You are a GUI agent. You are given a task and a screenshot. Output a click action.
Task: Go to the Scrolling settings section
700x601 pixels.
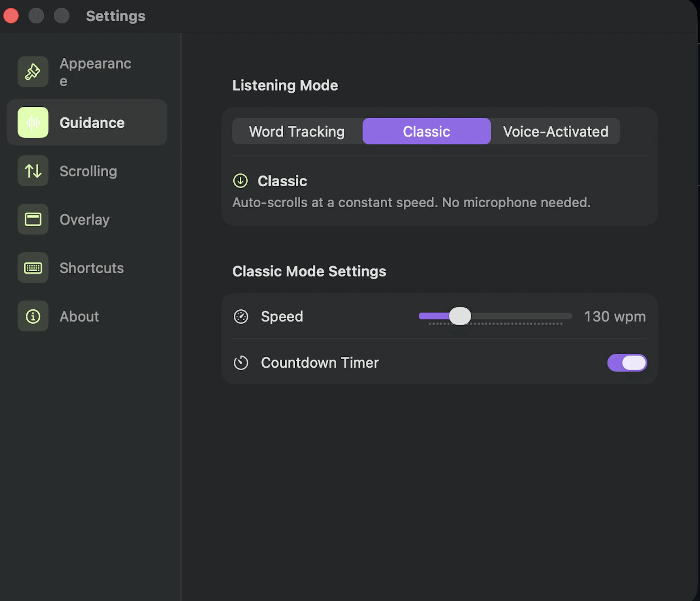pyautogui.click(x=87, y=171)
